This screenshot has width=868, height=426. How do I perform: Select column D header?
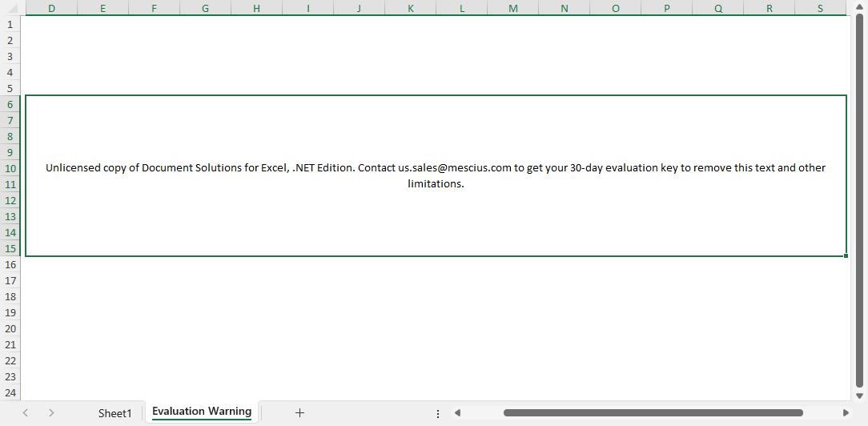51,8
